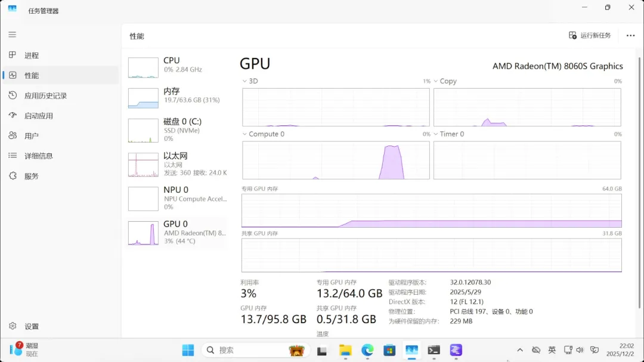Open Microsoft Edge from the taskbar
644x362 pixels.
[x=367, y=350]
